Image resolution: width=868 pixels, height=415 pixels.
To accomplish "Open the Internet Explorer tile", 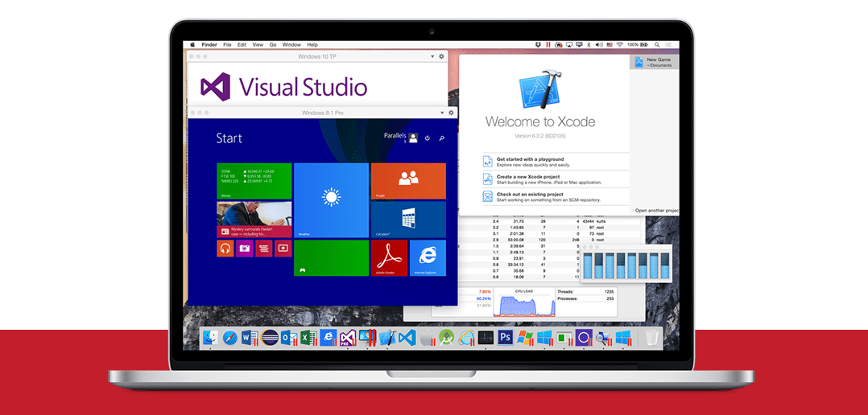I will tap(428, 258).
